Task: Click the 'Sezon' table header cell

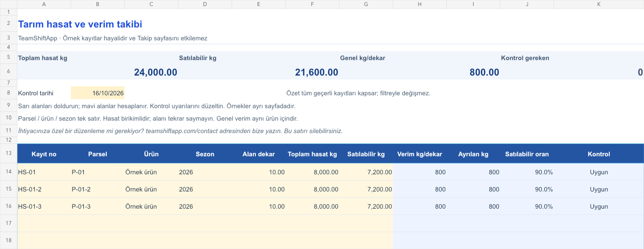Action: tap(205, 154)
